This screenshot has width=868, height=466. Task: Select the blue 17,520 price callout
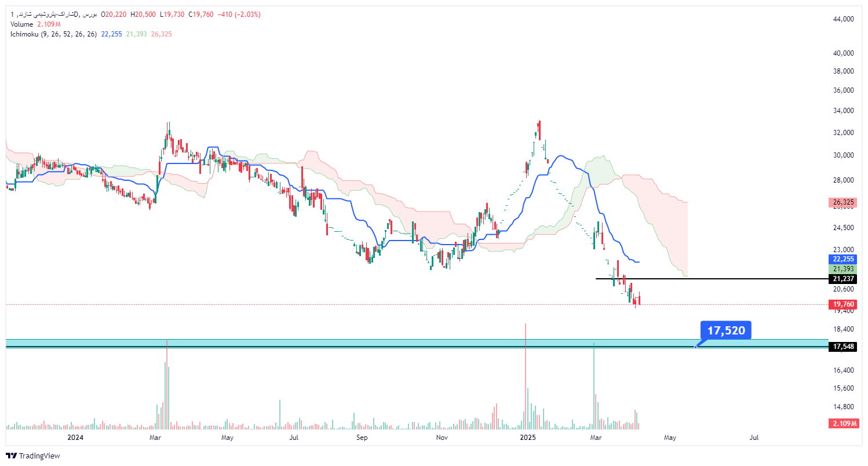[725, 330]
